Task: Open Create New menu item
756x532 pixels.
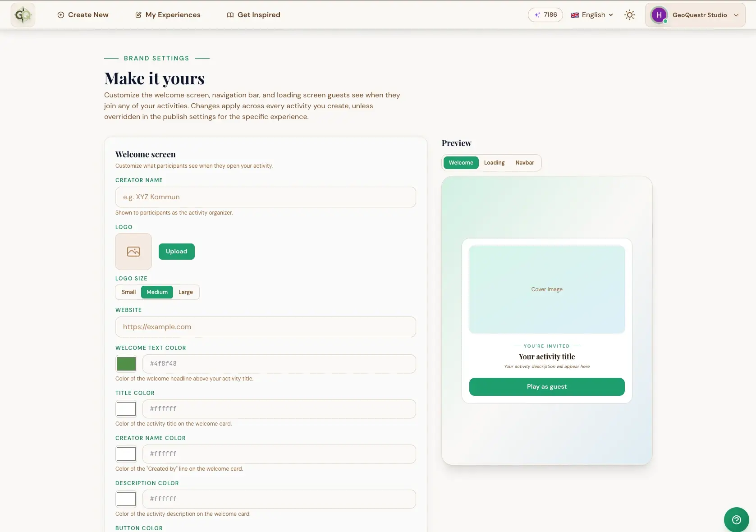Action: (83, 15)
